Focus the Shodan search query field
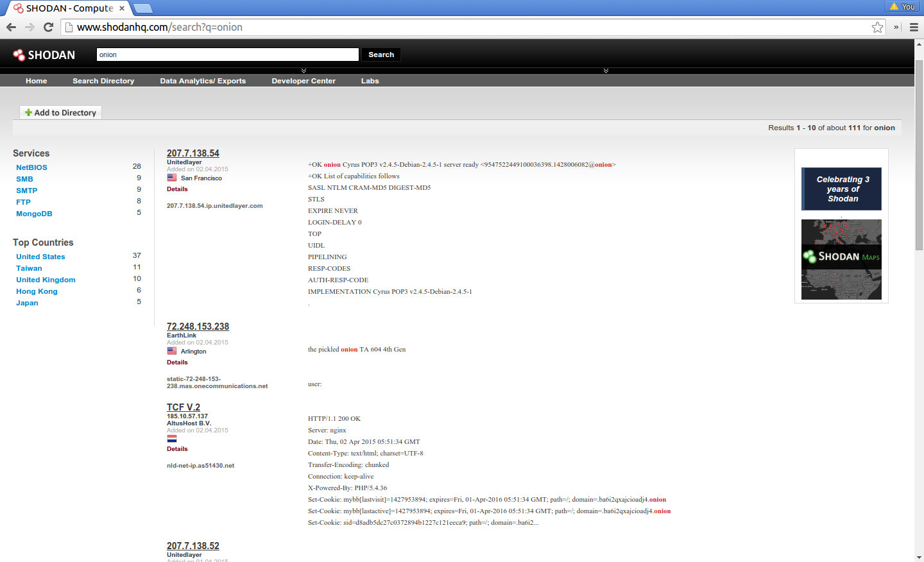924x562 pixels. point(228,55)
